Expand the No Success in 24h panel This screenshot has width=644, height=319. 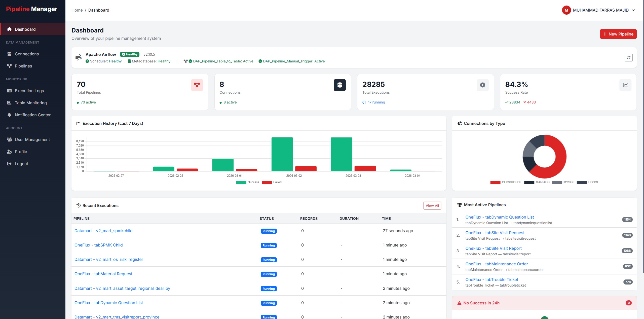481,303
